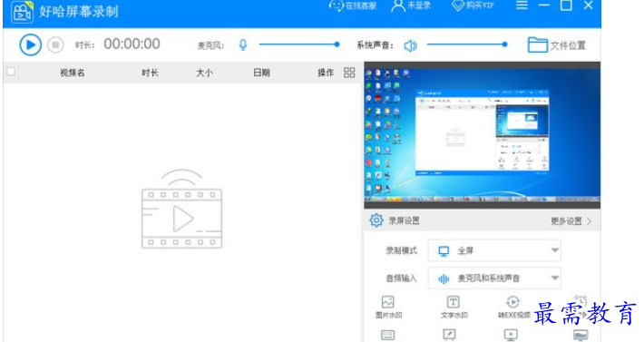Stop recording with the grey stop button
Image resolution: width=644 pixels, height=342 pixels.
tap(55, 44)
